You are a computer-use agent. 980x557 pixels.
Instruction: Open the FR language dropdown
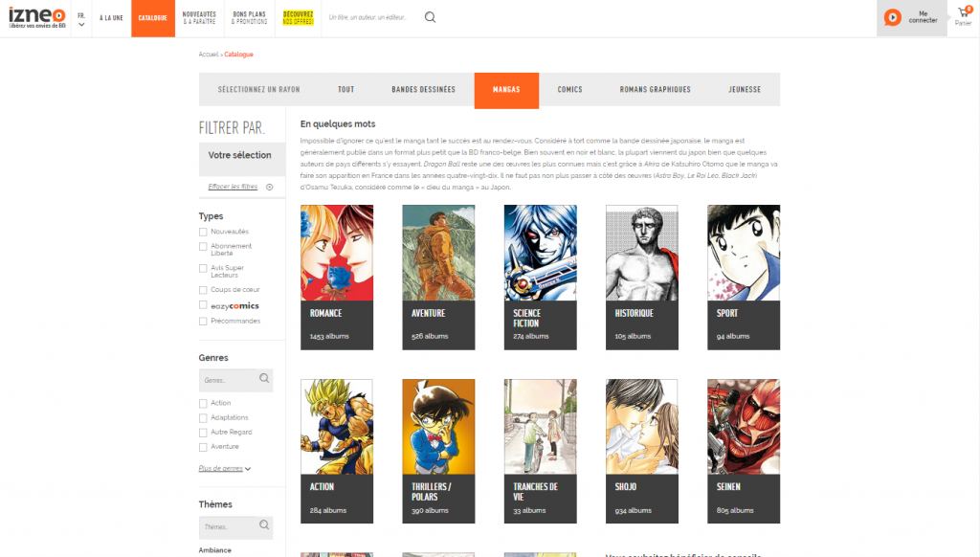coord(80,16)
